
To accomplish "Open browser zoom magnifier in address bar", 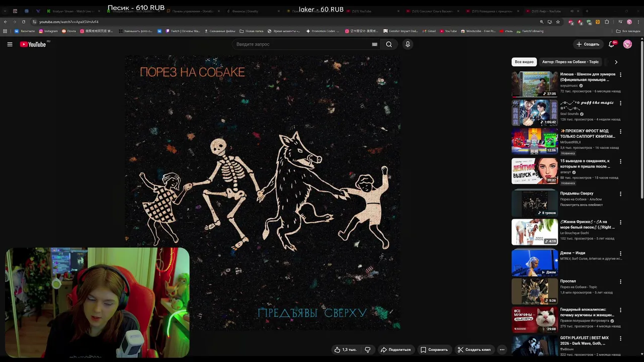I will coord(541,22).
